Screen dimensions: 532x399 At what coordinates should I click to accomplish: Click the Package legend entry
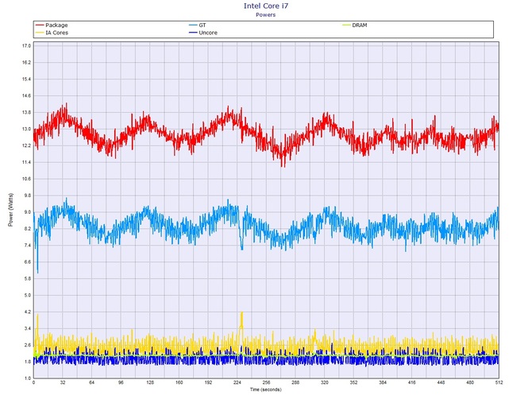point(52,25)
